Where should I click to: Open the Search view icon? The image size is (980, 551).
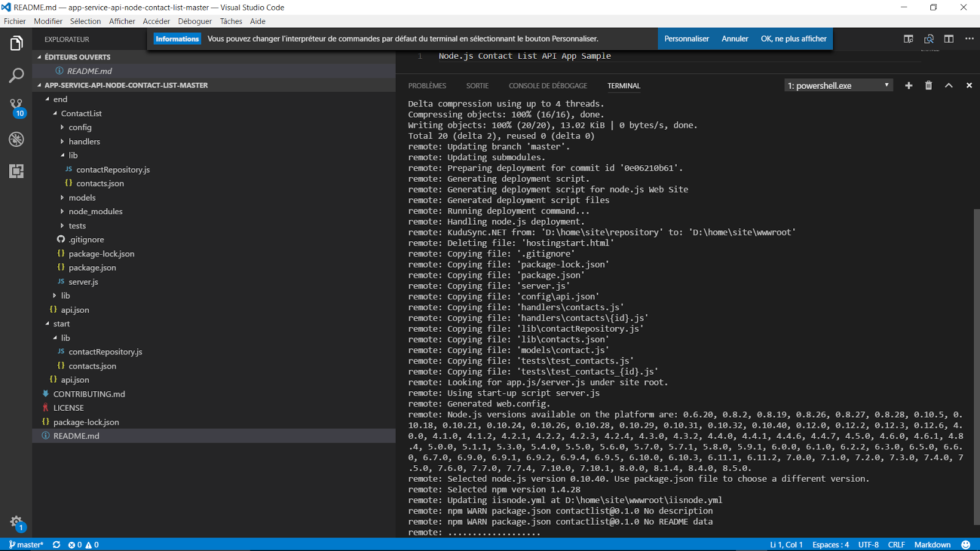coord(17,76)
